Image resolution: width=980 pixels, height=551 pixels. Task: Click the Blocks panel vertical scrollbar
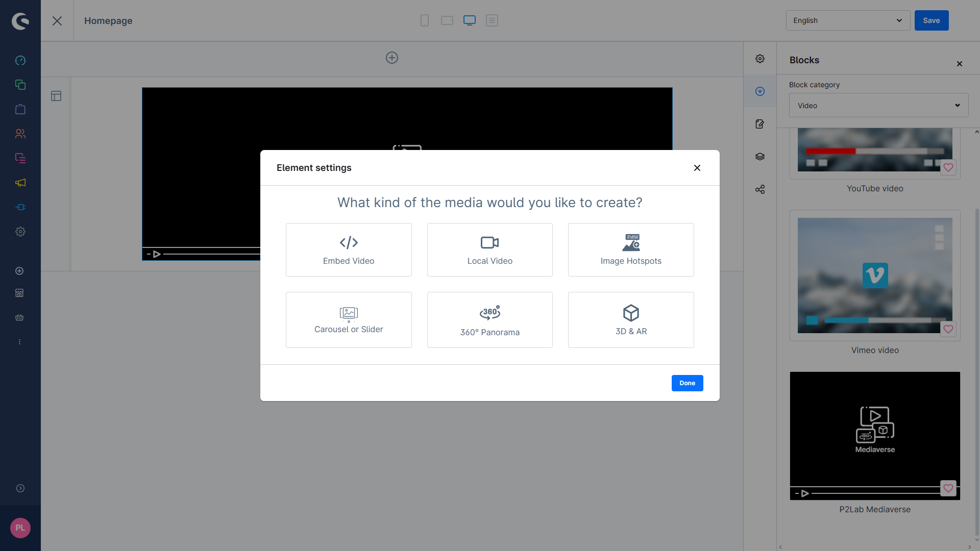(977, 372)
